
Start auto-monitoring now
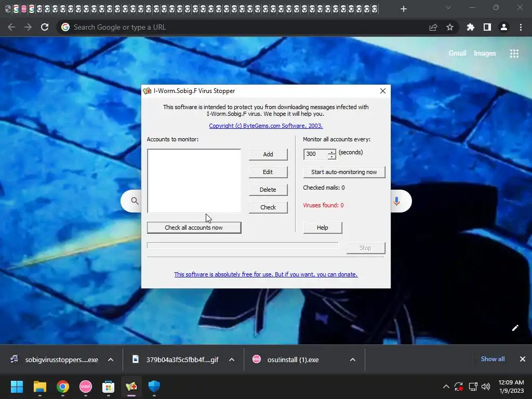(x=344, y=172)
